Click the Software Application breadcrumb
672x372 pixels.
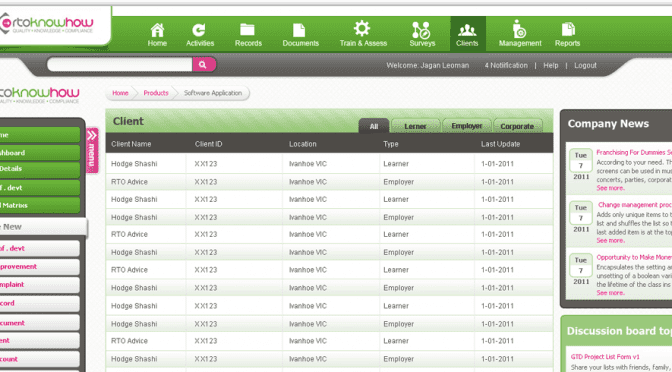(x=213, y=93)
